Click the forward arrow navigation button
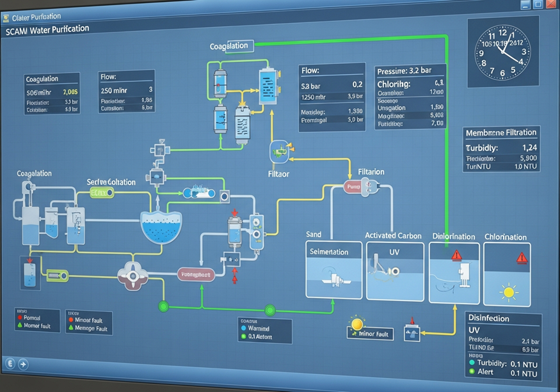Screen dimensions: 560x392 click(23, 365)
